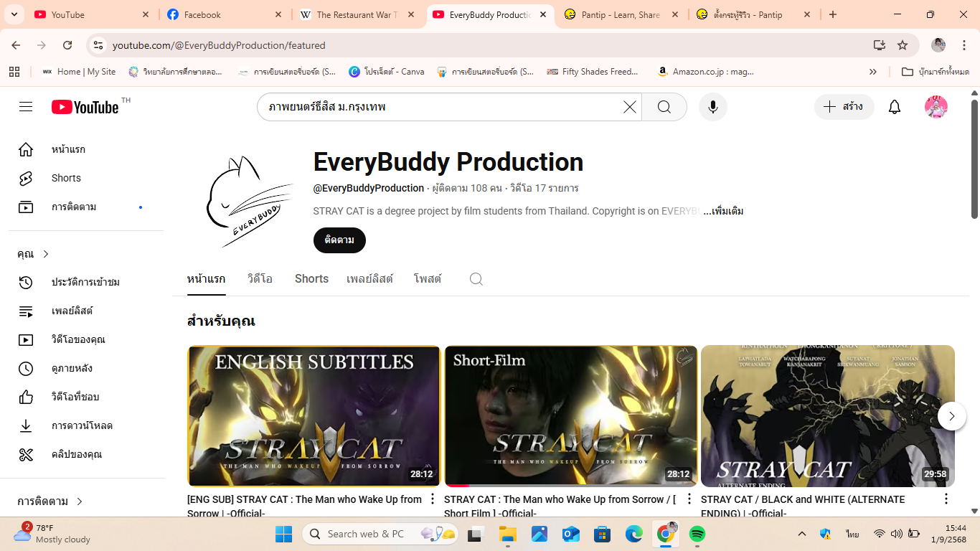The width and height of the screenshot is (980, 551).
Task: Open options for ENG SUB Stray Cat video
Action: (x=433, y=499)
